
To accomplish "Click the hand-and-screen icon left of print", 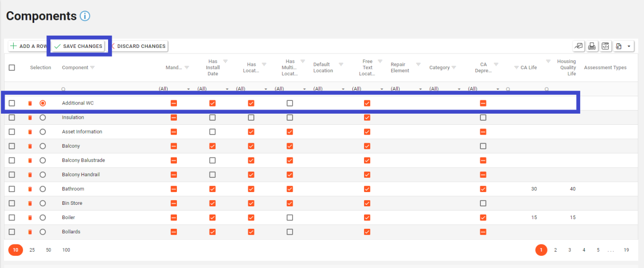I will click(x=579, y=46).
